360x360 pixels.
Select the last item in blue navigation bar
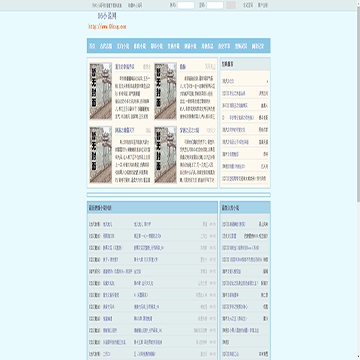(x=258, y=46)
